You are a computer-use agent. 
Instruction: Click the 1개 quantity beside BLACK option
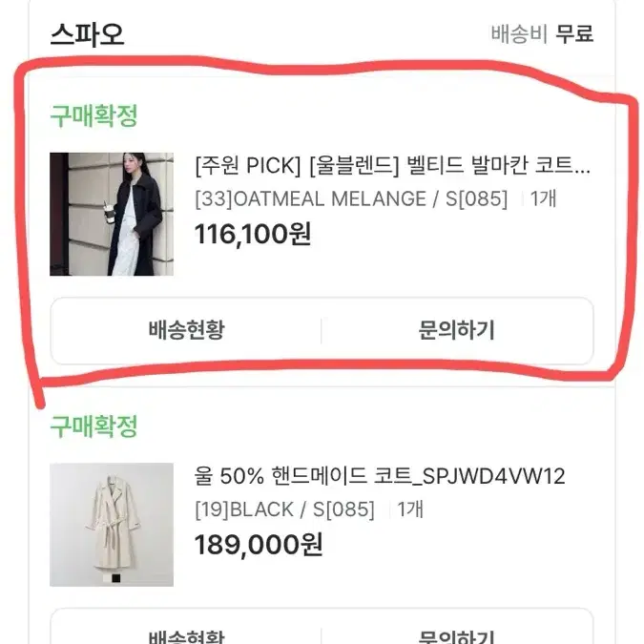tap(410, 509)
